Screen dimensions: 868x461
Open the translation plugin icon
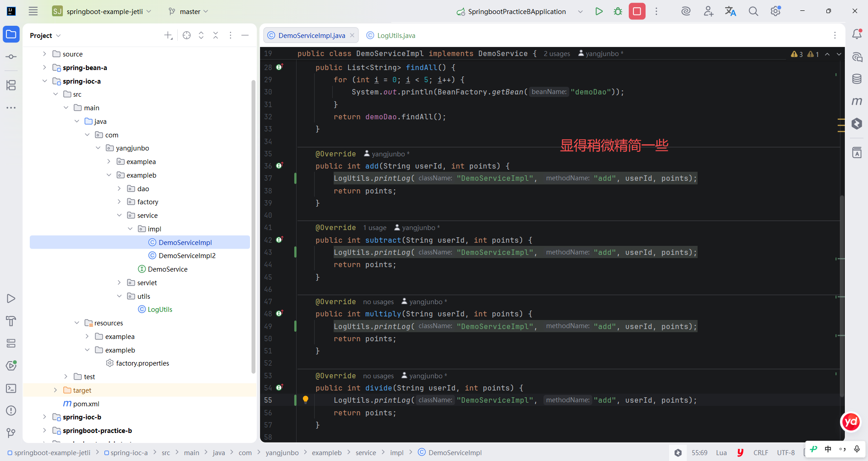click(x=731, y=11)
